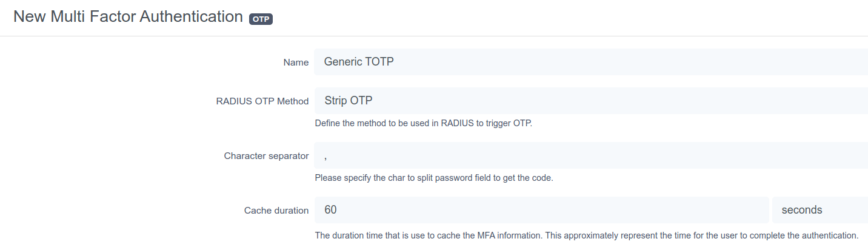Click the 'New Multi Factor Authentication' heading
Image resolution: width=868 pixels, height=247 pixels.
coord(128,17)
